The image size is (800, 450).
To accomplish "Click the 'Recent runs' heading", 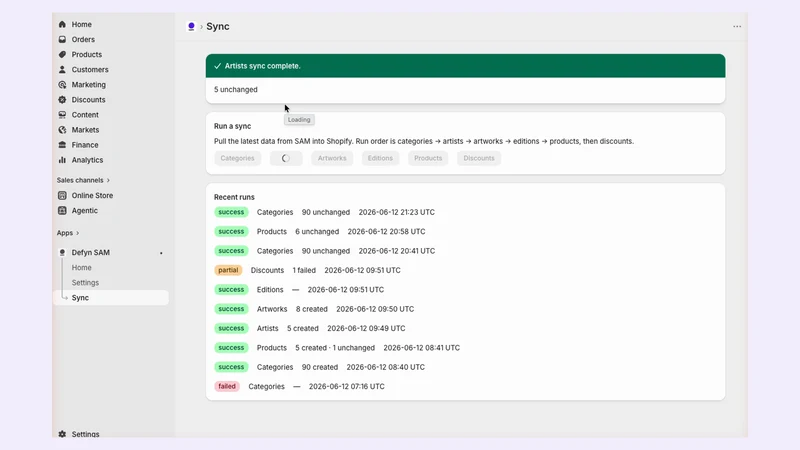I will (x=234, y=197).
